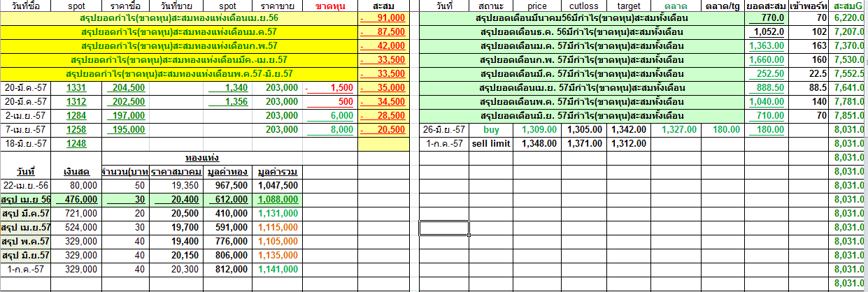Select the orange 1,135,000 total value
This screenshot has width=868, height=292.
click(278, 255)
